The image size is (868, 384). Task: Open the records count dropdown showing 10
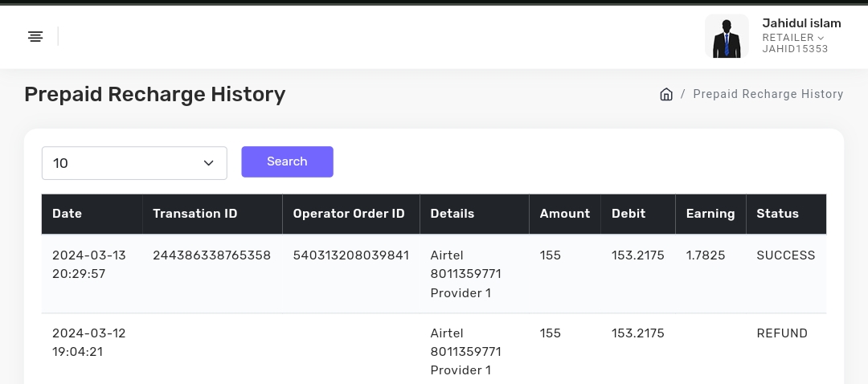click(134, 163)
